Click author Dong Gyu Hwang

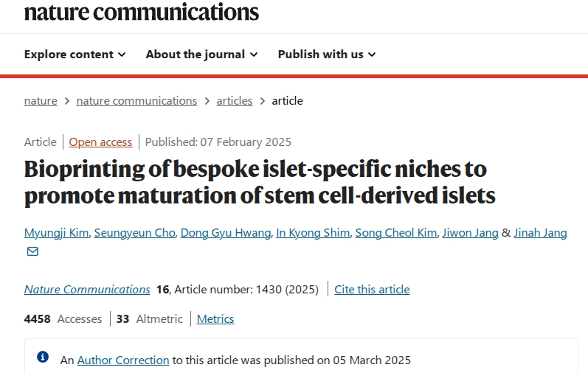225,233
